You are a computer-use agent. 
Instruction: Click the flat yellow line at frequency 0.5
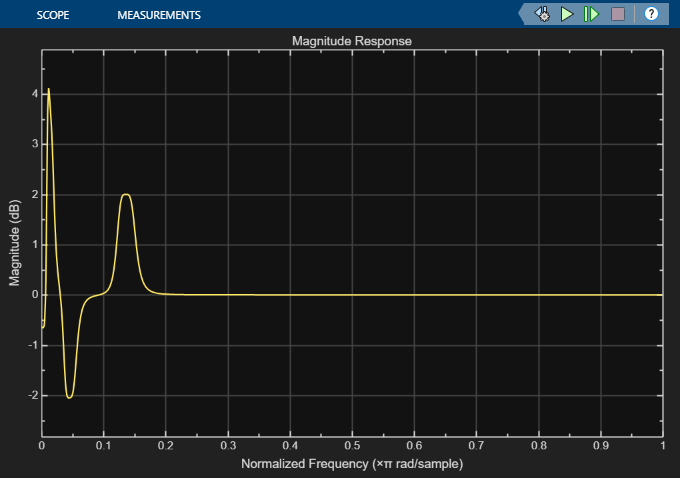click(x=352, y=295)
